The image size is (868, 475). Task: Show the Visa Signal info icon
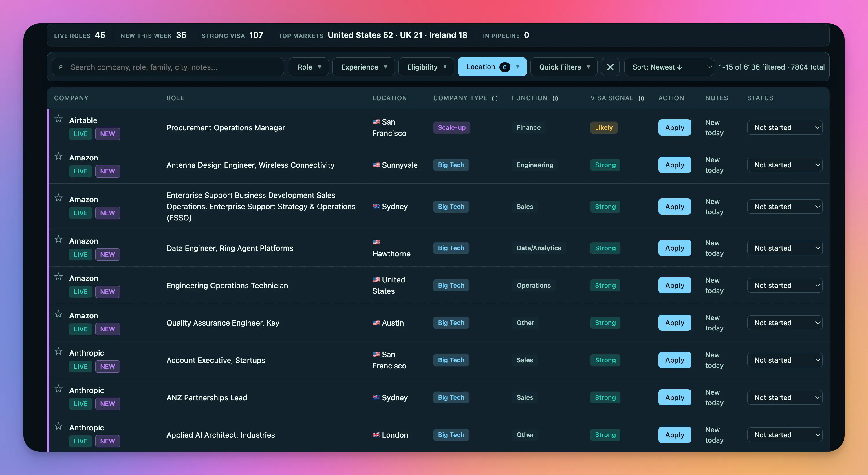pyautogui.click(x=641, y=98)
